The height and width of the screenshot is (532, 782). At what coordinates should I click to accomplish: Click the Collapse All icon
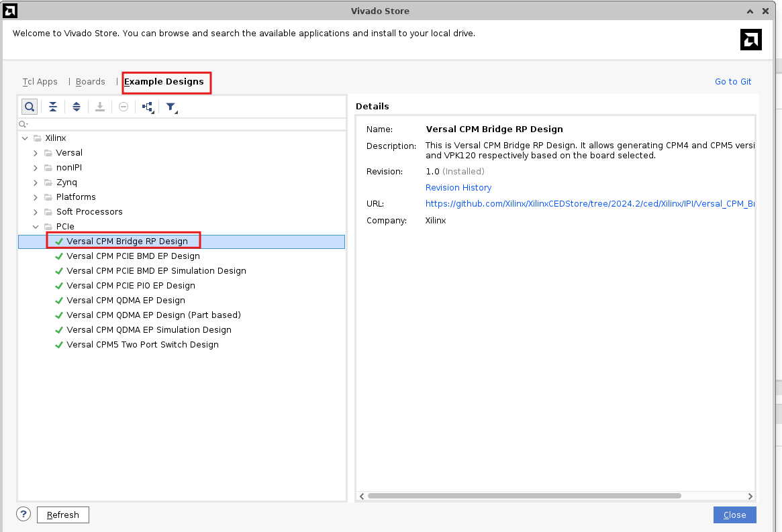point(53,107)
